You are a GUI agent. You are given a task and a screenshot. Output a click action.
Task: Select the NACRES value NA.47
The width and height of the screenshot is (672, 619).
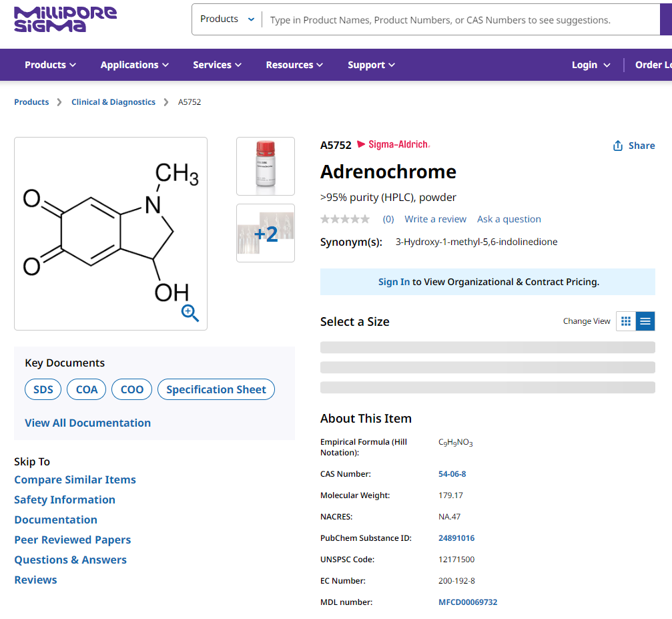coord(450,517)
